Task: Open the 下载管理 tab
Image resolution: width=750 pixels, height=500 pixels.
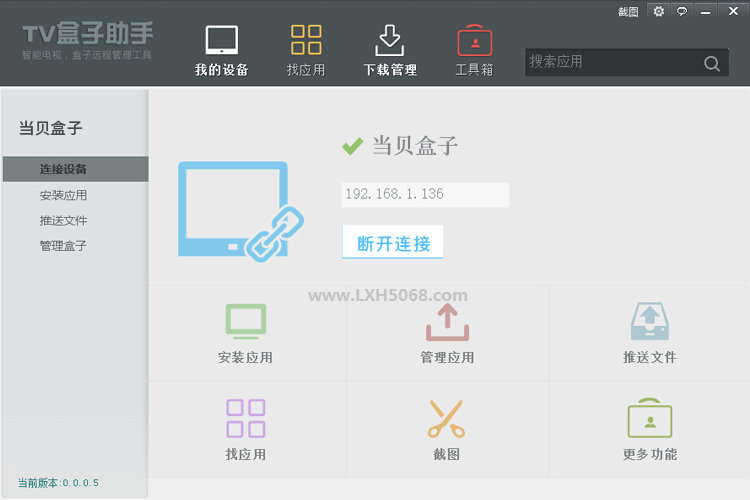Action: click(x=390, y=51)
